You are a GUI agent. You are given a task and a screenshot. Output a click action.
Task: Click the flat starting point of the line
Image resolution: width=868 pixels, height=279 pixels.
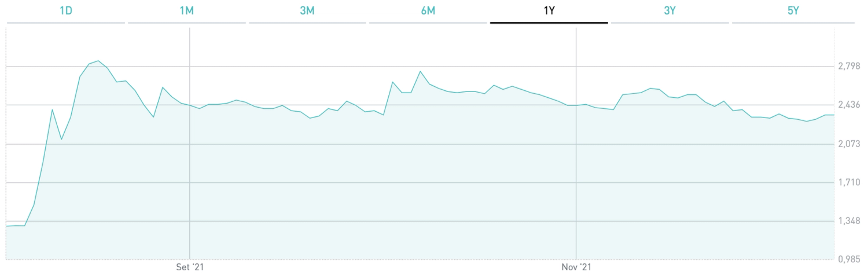pyautogui.click(x=15, y=226)
